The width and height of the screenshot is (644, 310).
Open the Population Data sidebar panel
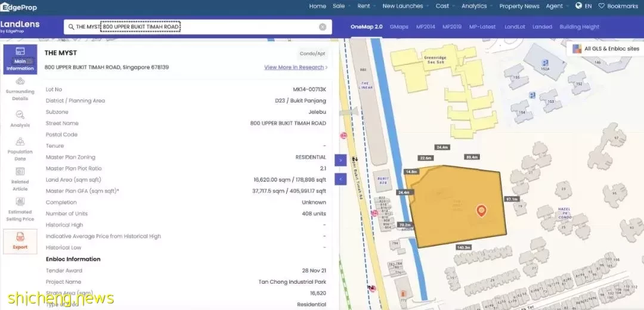pyautogui.click(x=20, y=150)
